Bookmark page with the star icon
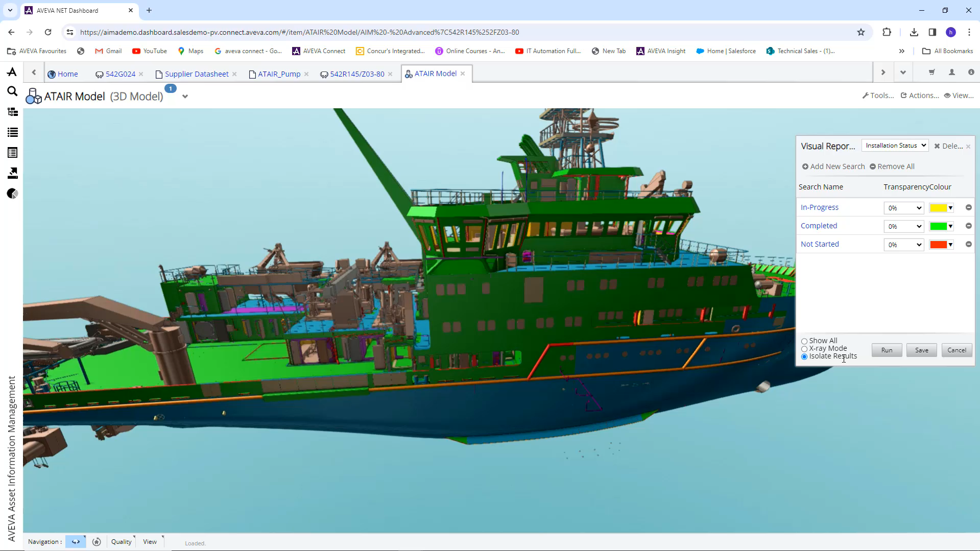This screenshot has width=980, height=551. tap(861, 32)
